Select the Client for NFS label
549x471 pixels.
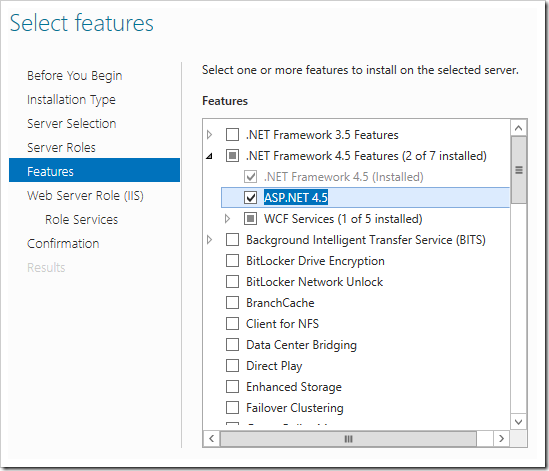[x=282, y=324]
